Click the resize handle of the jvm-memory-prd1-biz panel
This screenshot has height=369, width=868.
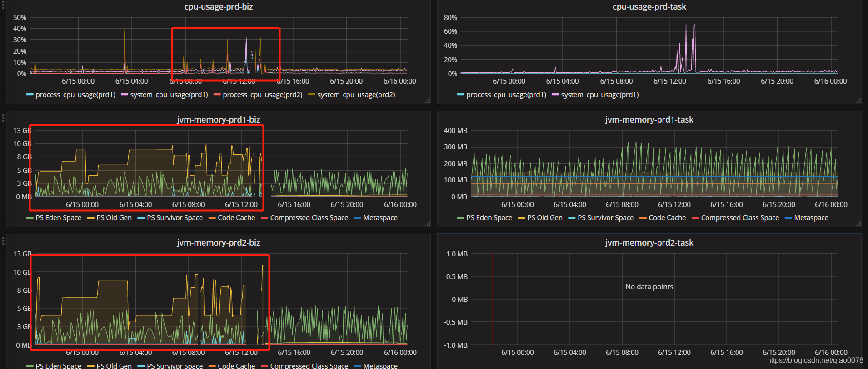pyautogui.click(x=428, y=224)
